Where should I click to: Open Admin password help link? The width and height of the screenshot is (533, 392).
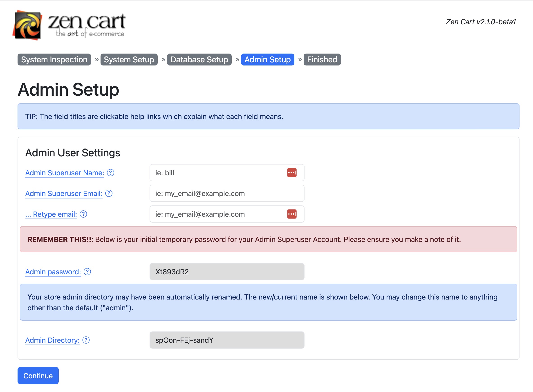click(x=53, y=272)
